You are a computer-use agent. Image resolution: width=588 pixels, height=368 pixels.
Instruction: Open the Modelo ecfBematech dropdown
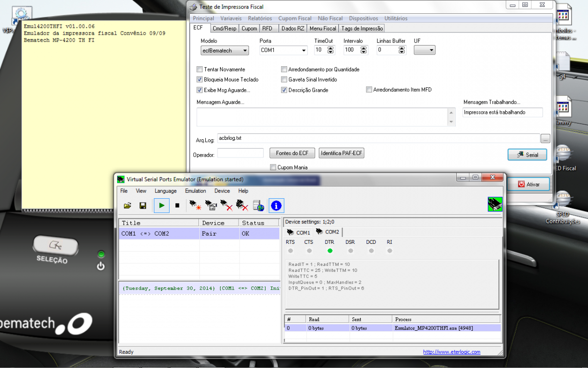[224, 50]
